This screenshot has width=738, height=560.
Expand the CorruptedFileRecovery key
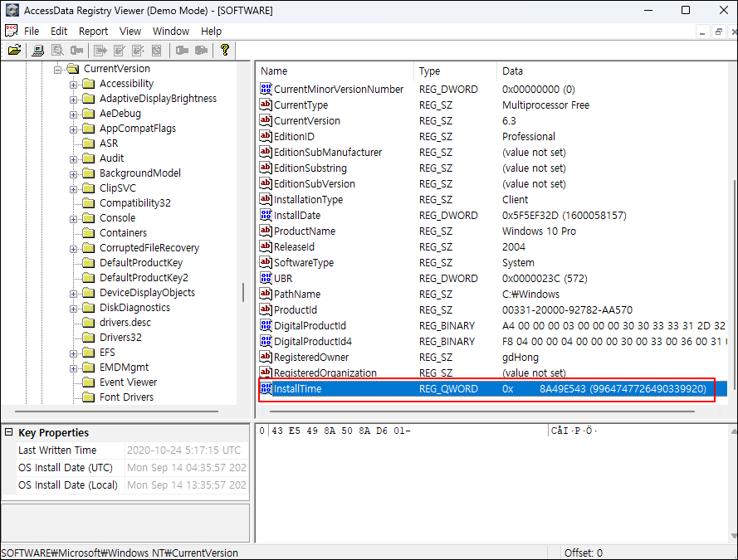pos(73,249)
